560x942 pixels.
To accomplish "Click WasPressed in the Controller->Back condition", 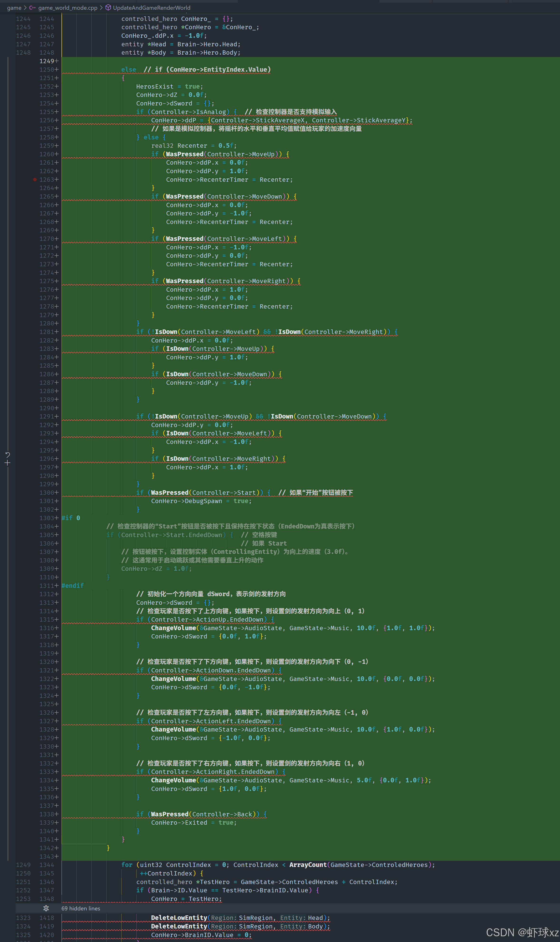I will (169, 814).
